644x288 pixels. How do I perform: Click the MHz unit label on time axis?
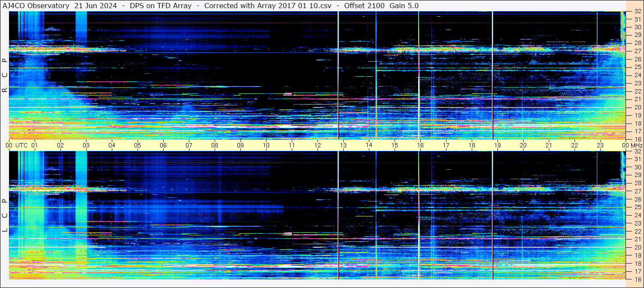point(636,145)
